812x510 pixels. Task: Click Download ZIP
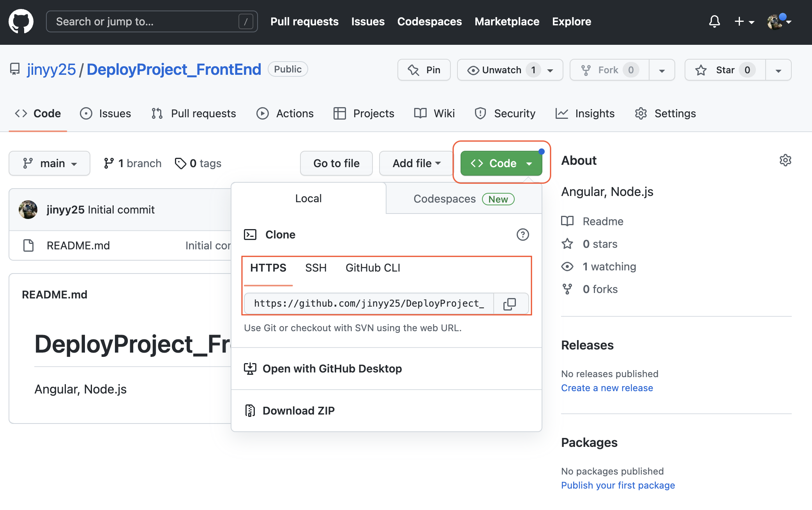[298, 411]
